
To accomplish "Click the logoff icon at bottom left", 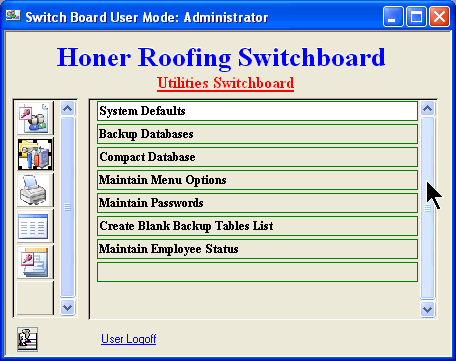I will click(x=27, y=339).
